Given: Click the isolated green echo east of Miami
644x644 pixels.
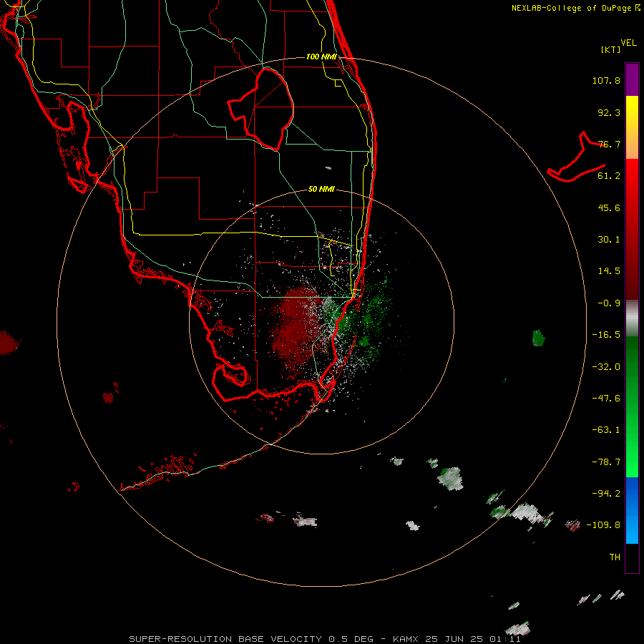Looking at the screenshot, I should point(538,338).
